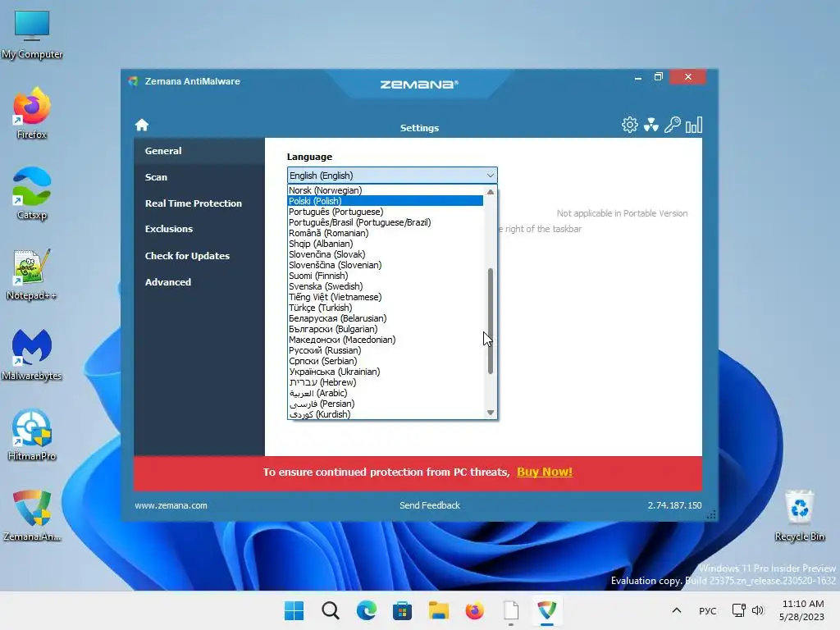
Task: Select the Recycle Bin desktop icon
Action: coord(799,515)
